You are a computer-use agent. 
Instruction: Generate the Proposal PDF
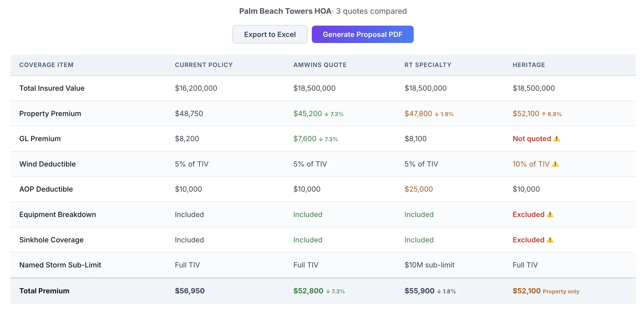click(362, 34)
